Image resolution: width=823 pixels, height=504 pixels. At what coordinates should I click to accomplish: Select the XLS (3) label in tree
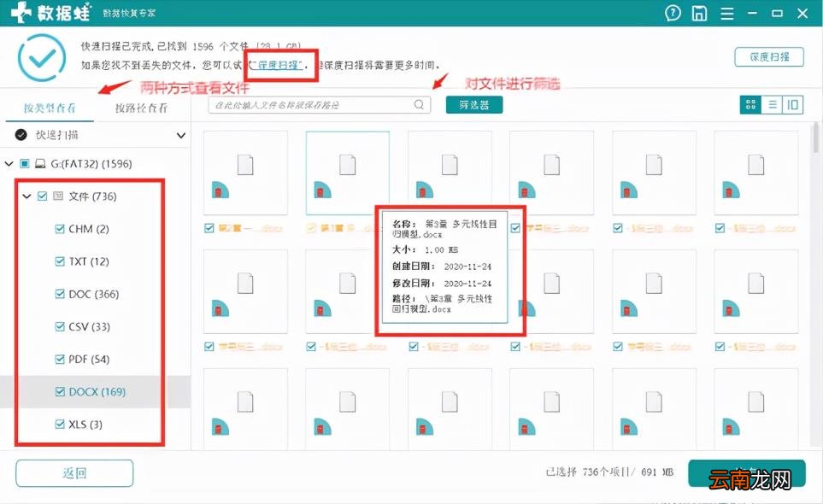[85, 425]
